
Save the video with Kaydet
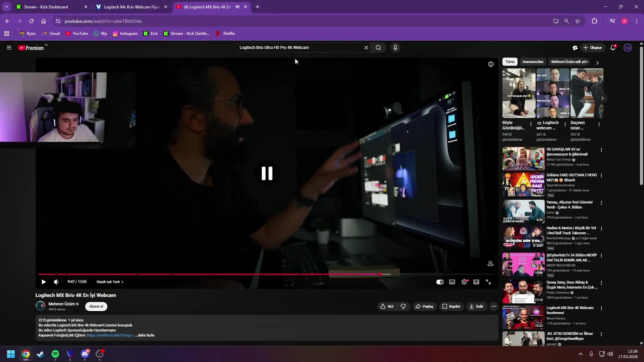pyautogui.click(x=451, y=307)
